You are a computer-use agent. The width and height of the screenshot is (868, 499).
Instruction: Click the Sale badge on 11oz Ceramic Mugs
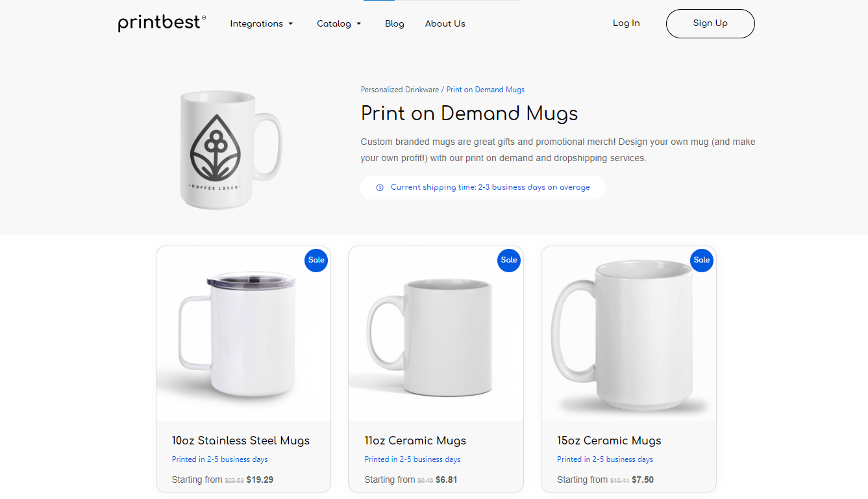tap(509, 260)
